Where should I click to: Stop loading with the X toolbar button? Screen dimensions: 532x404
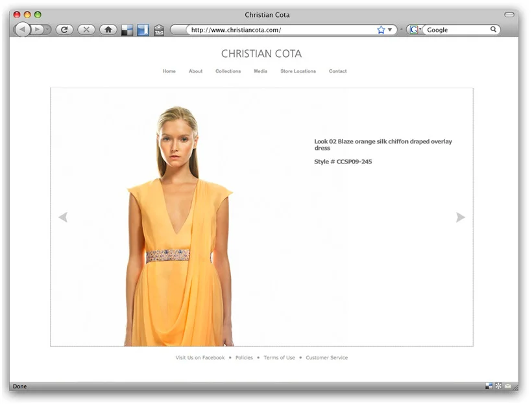(86, 30)
